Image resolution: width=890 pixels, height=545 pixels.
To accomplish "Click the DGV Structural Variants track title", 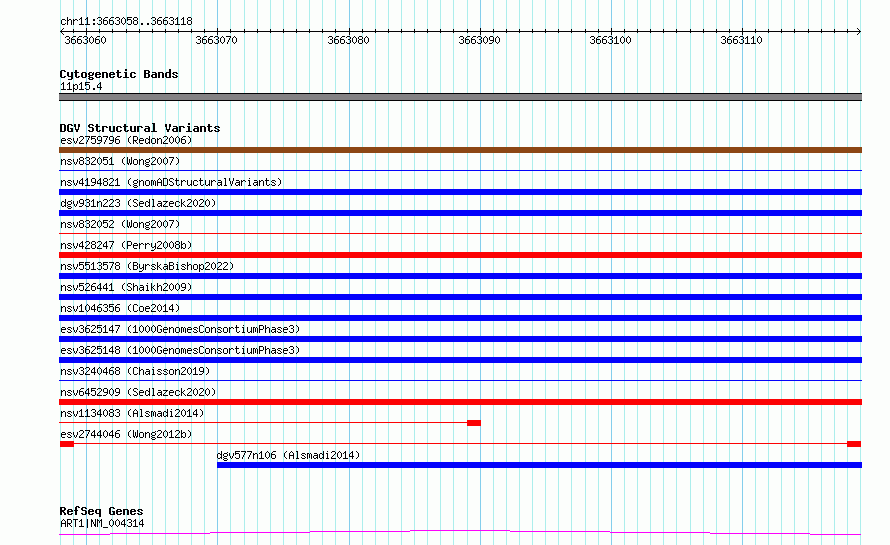I will point(140,128).
